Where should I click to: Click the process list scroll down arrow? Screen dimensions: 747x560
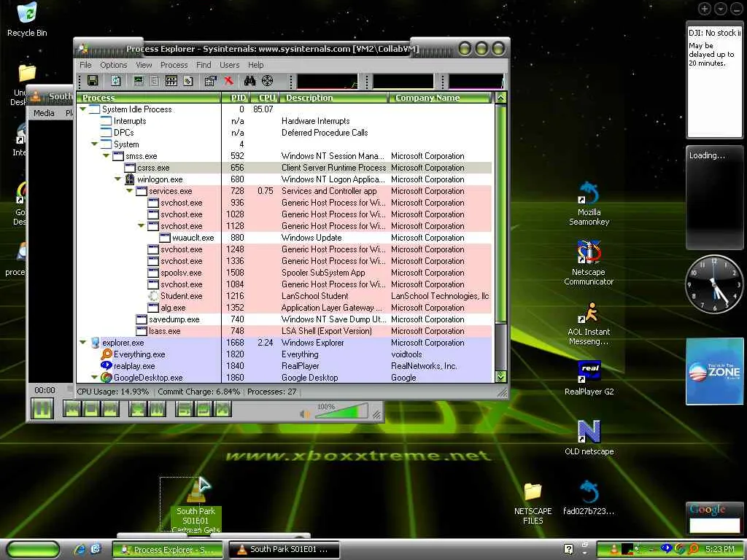pos(500,377)
